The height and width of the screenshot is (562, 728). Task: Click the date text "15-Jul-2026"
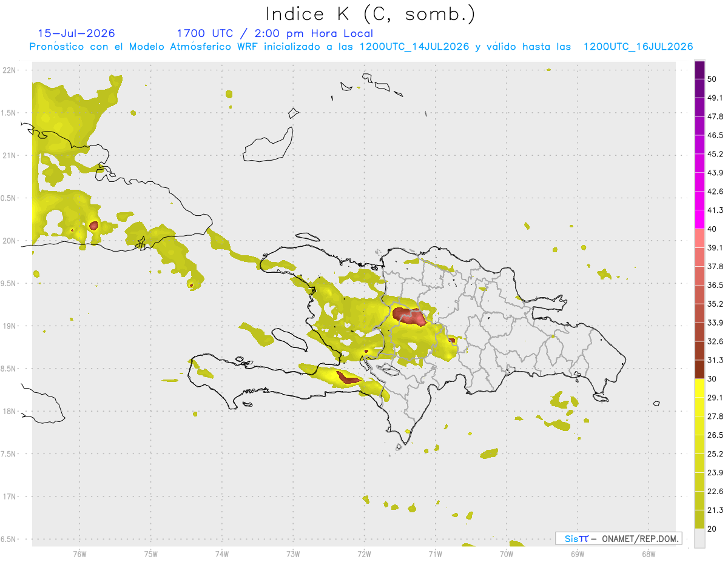coord(76,33)
